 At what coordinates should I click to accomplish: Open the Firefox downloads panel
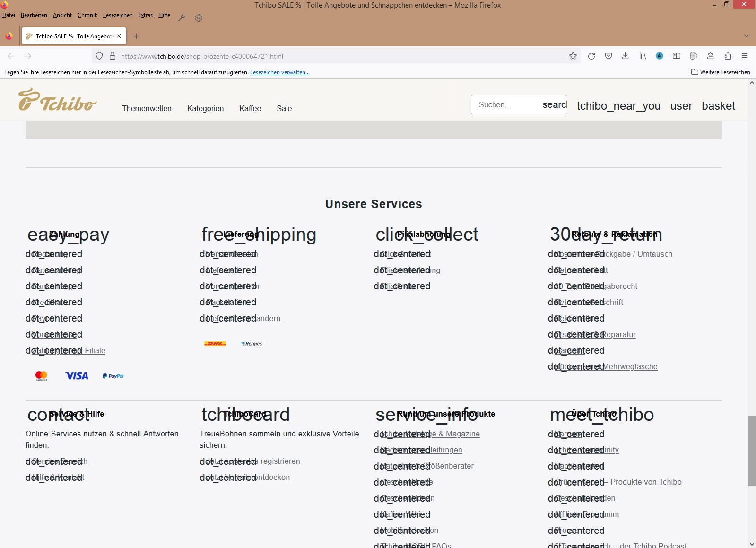pos(625,56)
